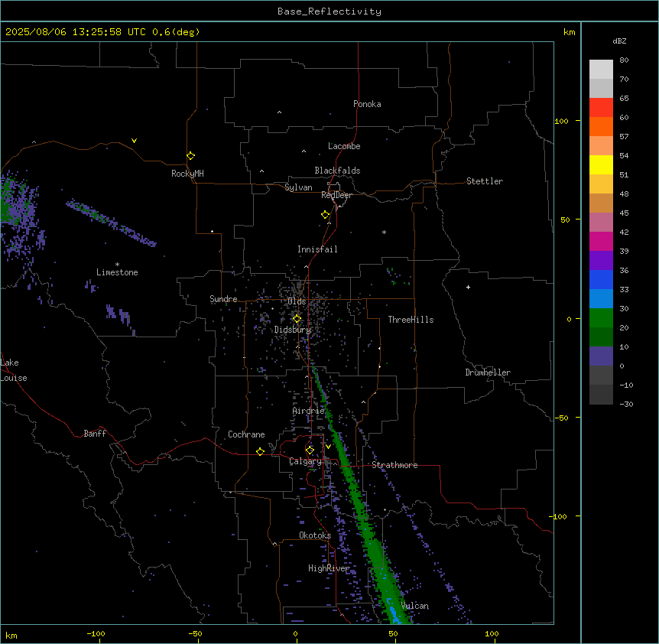659x644 pixels.
Task: Click the magenta 42 dBZ legend swatch
Action: coord(601,241)
